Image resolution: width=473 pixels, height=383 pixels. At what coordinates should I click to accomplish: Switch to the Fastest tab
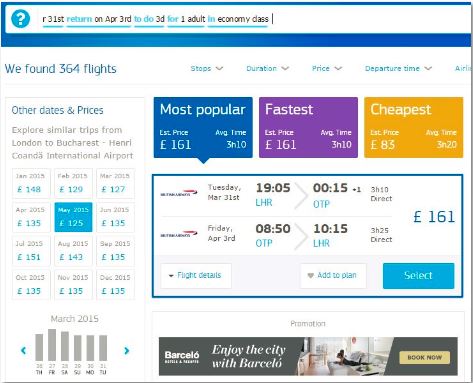pyautogui.click(x=308, y=127)
